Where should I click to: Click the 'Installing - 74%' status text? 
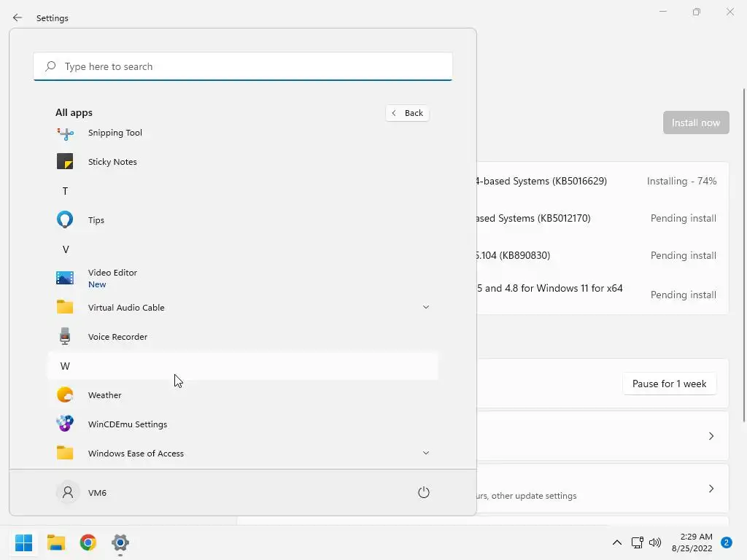point(682,181)
